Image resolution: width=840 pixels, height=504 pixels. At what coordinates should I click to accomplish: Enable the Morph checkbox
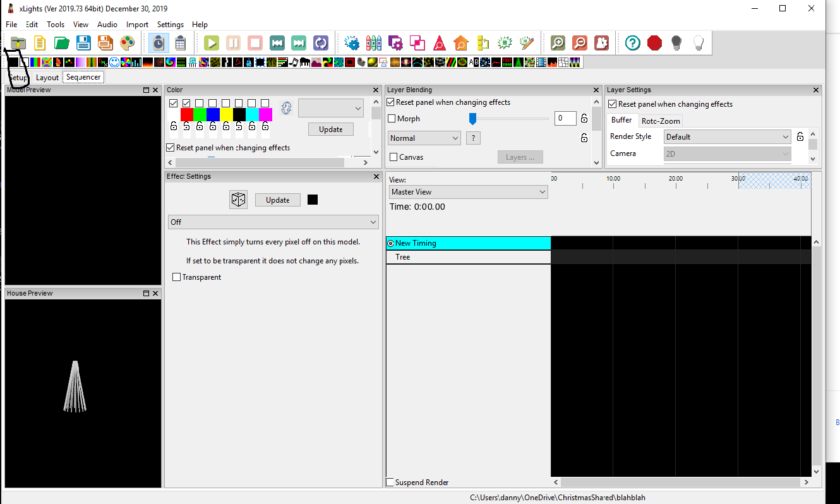392,119
